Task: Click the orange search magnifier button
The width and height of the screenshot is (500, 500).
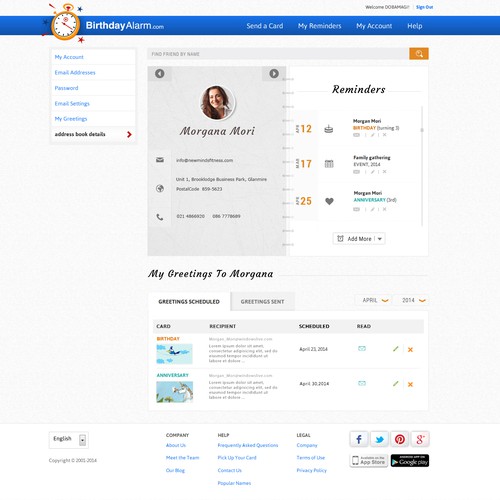Action: pos(419,54)
